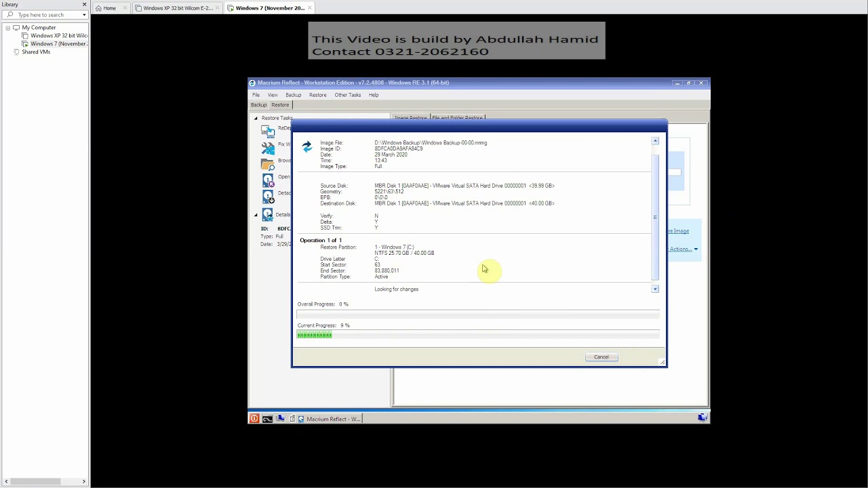Click the Fix Windows boot problems icon
Screen dimensions: 868x488
pos(268,147)
